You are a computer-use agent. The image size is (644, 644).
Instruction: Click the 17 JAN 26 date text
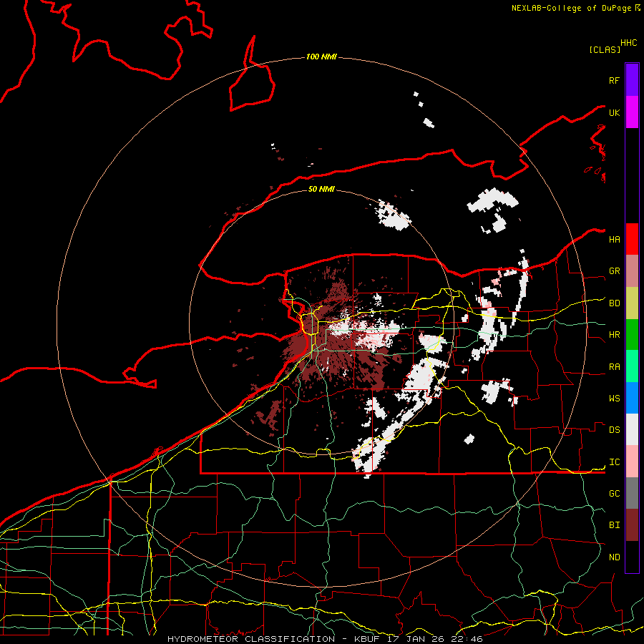coord(415,639)
